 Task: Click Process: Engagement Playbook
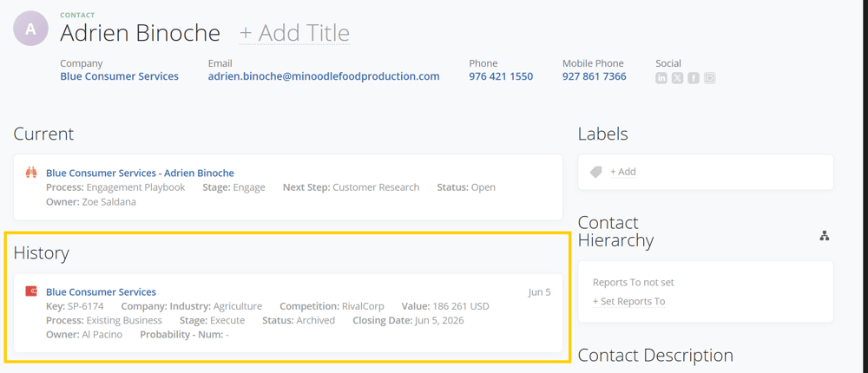point(115,187)
